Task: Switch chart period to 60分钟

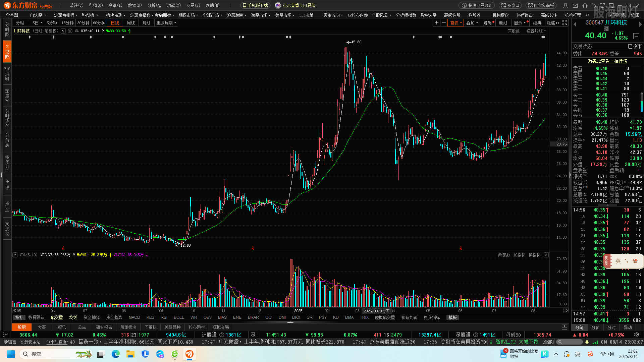Action: 99,23
